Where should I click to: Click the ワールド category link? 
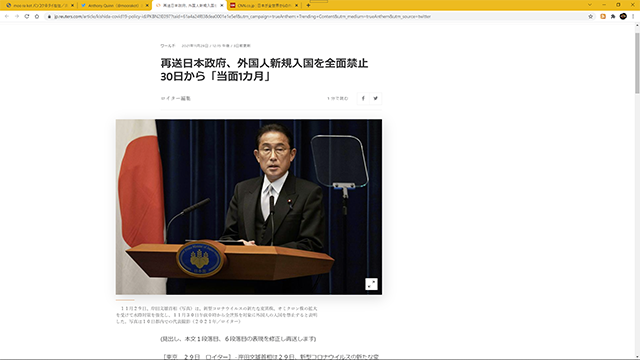click(168, 46)
